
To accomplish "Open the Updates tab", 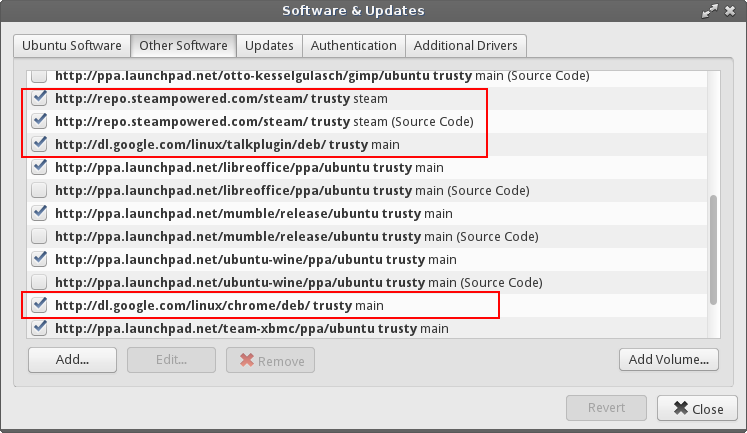I will (x=269, y=46).
